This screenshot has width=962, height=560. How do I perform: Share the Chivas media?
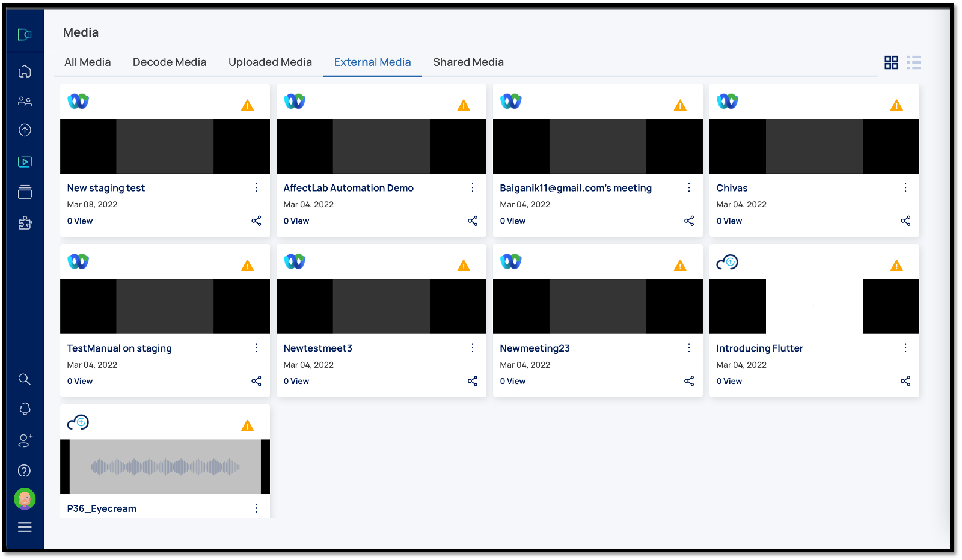coord(905,221)
